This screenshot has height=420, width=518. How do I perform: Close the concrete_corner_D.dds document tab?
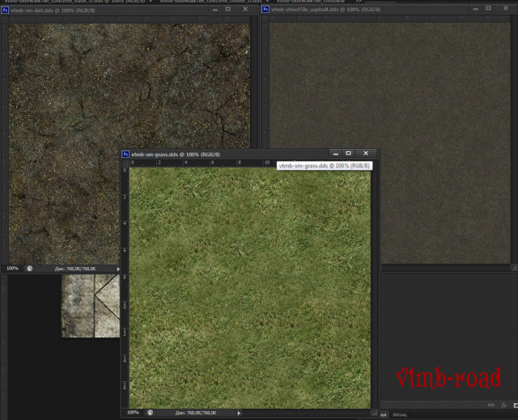point(268,2)
